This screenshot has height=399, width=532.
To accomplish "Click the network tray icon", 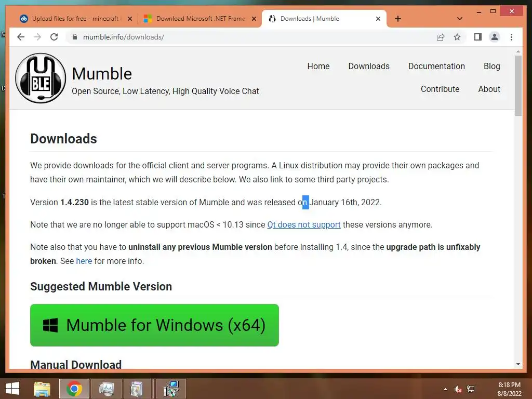I will pos(471,389).
